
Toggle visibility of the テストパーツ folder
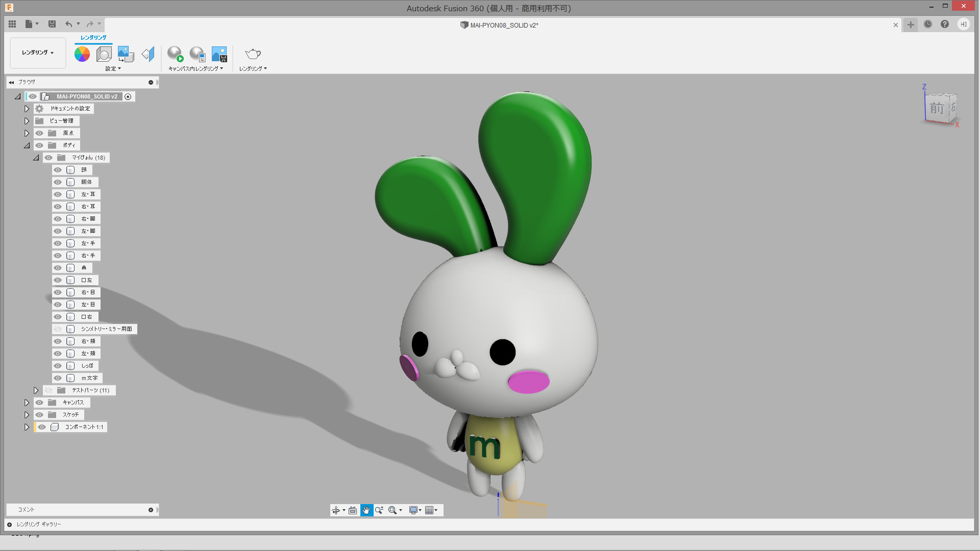click(48, 390)
